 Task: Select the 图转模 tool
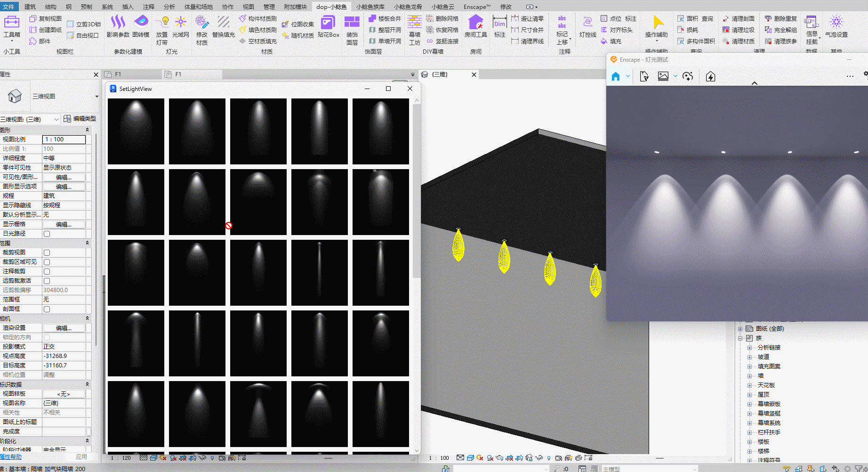point(141,27)
